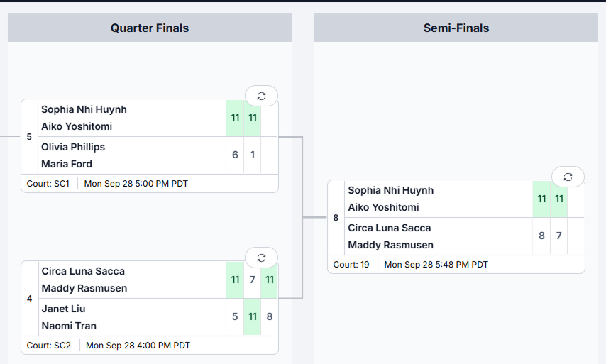Click Circa Luna Sacca in match 4

click(x=83, y=271)
